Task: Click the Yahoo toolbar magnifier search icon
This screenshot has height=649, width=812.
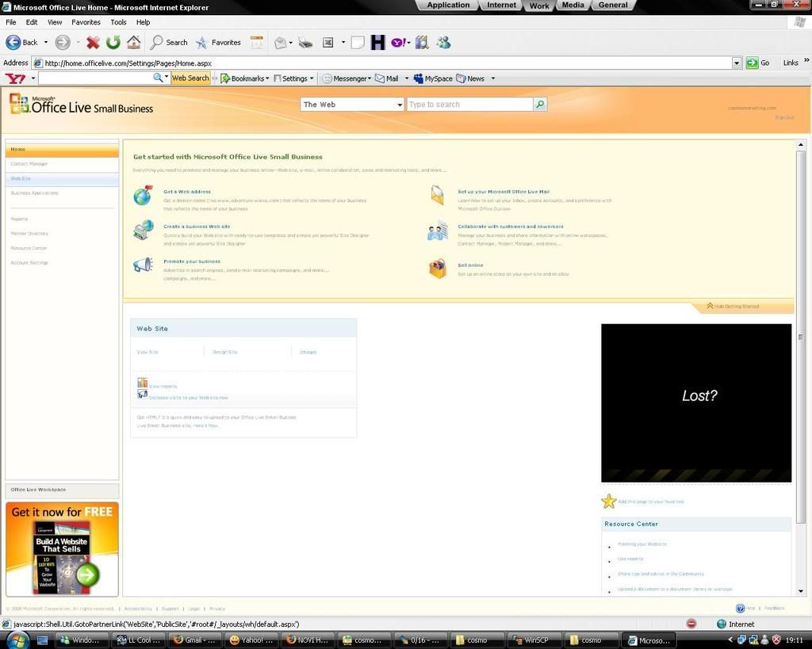Action: [x=158, y=78]
